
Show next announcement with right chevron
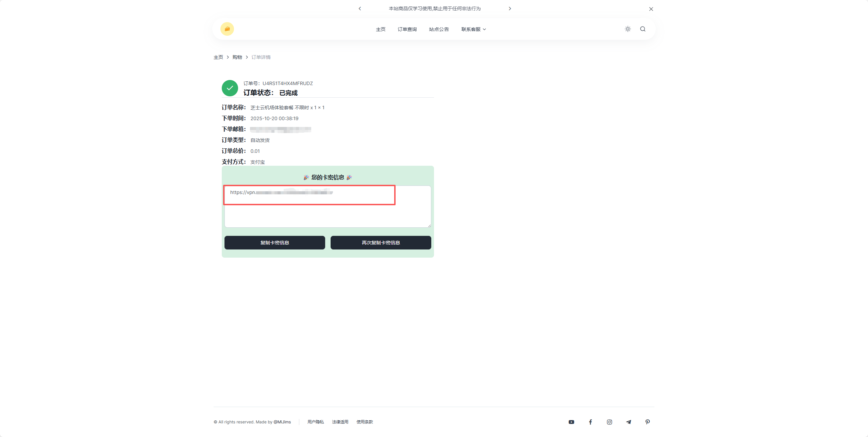coord(510,9)
